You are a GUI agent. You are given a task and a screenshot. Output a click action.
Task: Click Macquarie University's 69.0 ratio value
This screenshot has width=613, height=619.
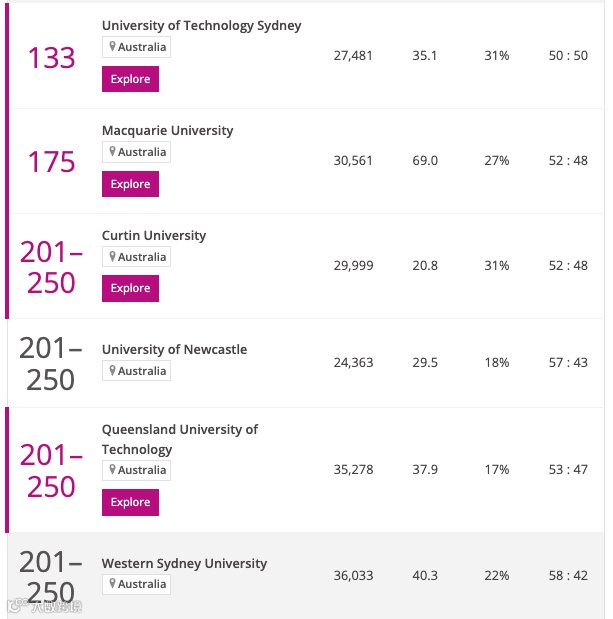pyautogui.click(x=425, y=160)
